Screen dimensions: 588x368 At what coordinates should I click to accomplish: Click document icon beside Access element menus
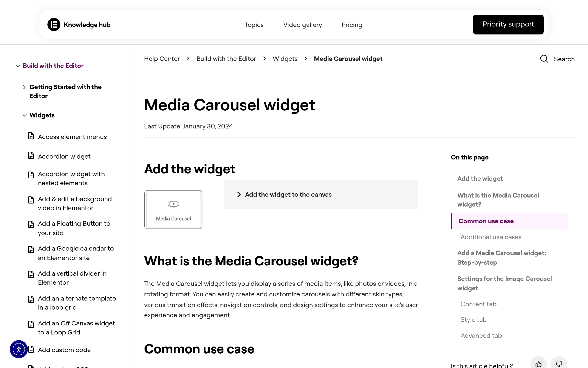31,136
